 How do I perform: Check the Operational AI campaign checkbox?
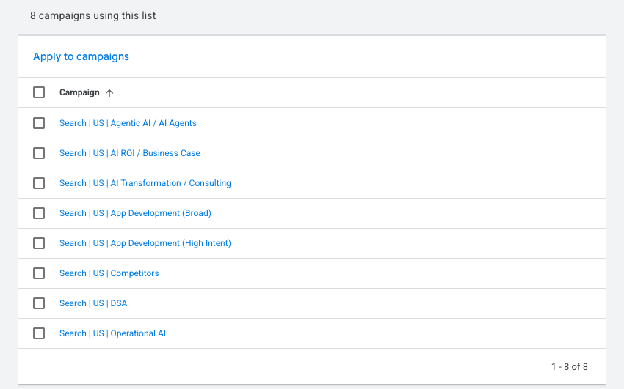tap(39, 333)
